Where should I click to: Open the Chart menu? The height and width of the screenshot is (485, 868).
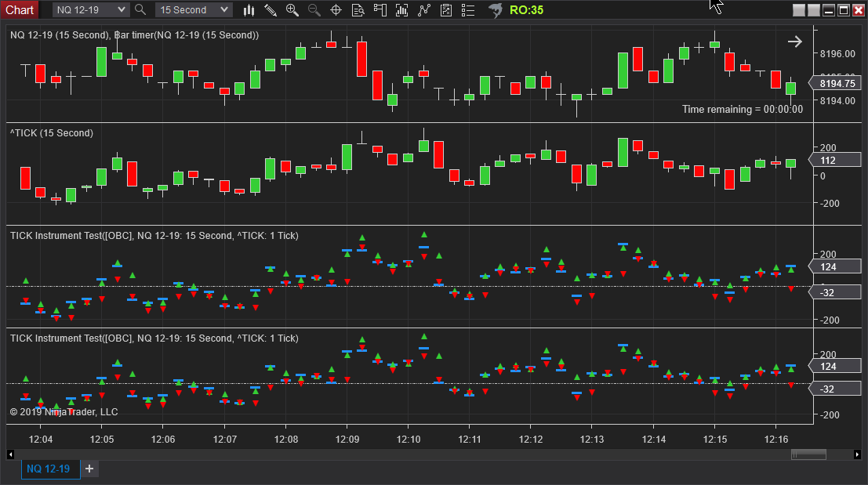pyautogui.click(x=20, y=9)
